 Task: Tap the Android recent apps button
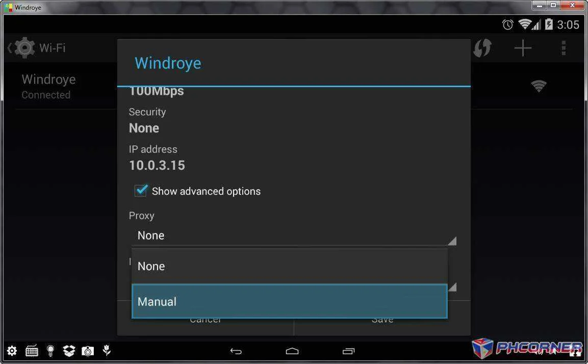(348, 351)
